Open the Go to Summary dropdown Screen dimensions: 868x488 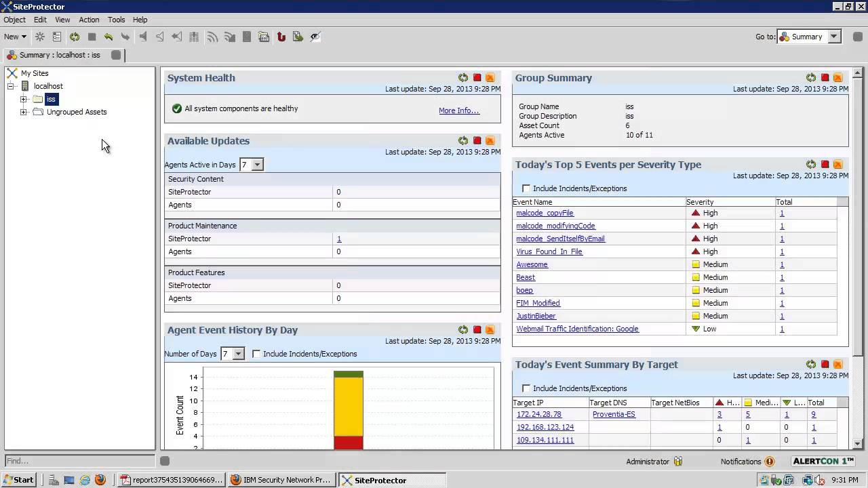click(835, 37)
